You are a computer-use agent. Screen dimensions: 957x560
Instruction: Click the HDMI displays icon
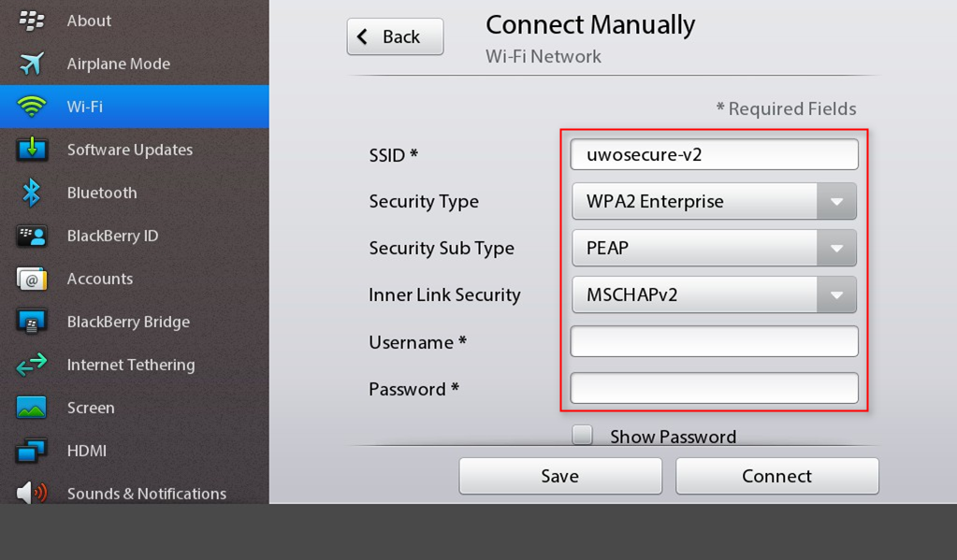32,451
